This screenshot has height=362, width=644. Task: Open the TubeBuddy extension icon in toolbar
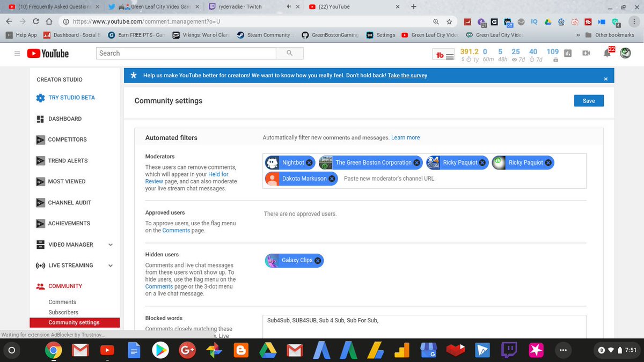(x=588, y=21)
